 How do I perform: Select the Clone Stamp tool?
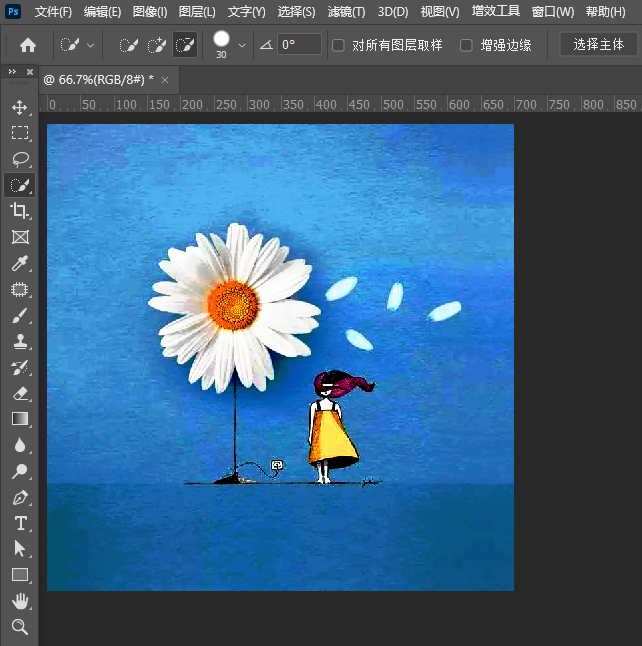point(20,342)
